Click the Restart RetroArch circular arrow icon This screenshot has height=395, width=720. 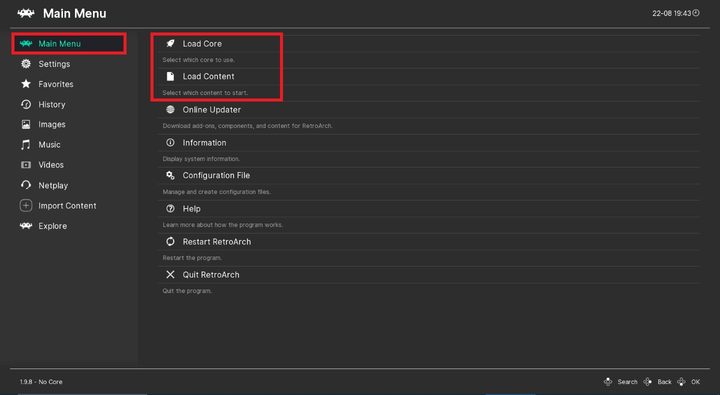coord(170,242)
